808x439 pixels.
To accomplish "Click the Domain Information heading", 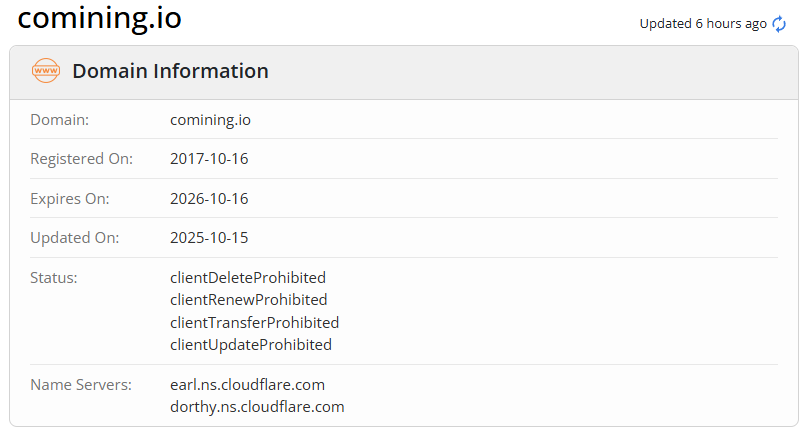I will click(170, 71).
